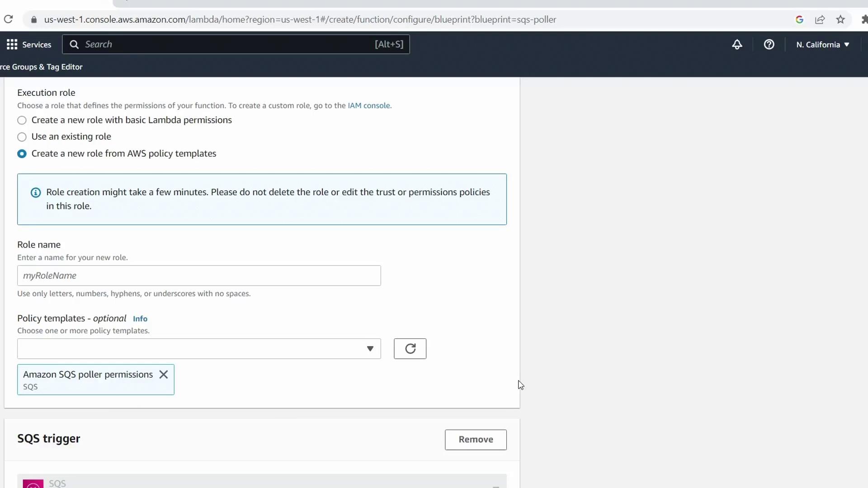This screenshot has height=488, width=868.
Task: Click the Remove SQS trigger button
Action: point(476,440)
